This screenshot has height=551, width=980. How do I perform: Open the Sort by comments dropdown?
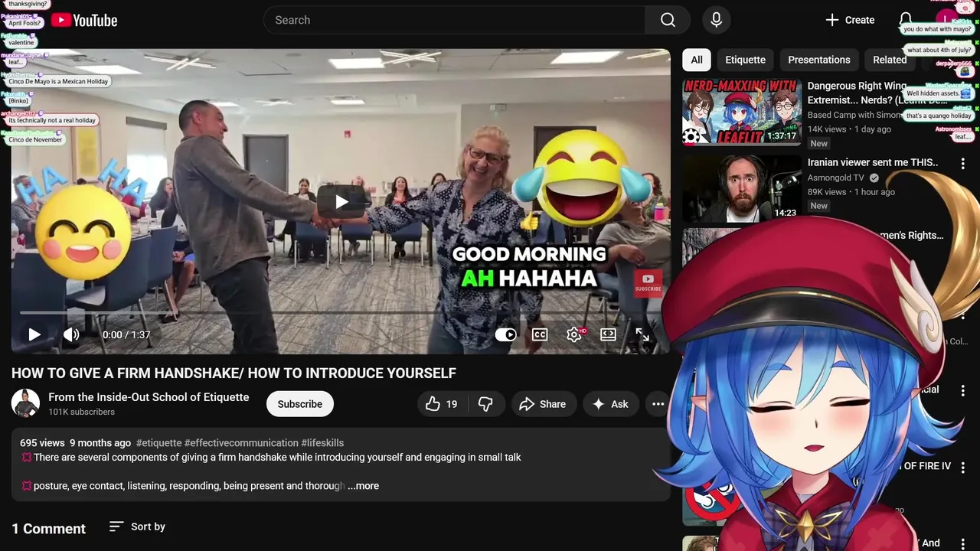click(137, 527)
